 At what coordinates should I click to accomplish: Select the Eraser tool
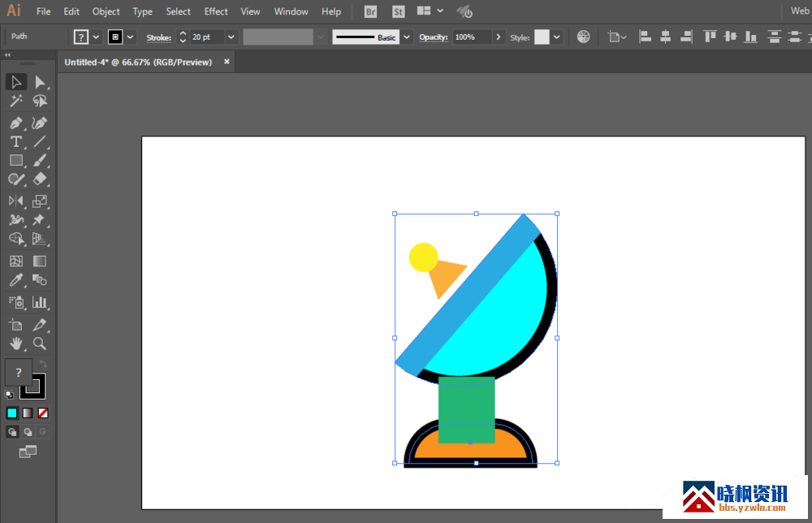[x=40, y=179]
